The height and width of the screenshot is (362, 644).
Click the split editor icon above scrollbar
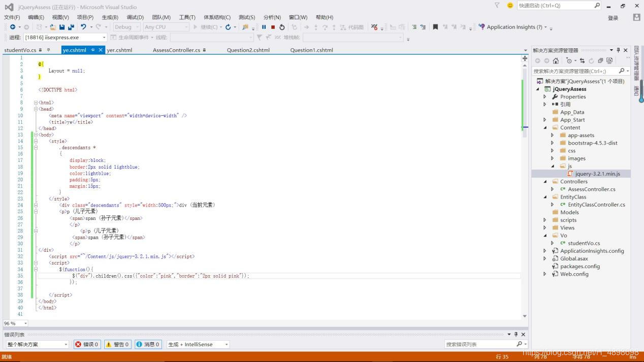(525, 58)
